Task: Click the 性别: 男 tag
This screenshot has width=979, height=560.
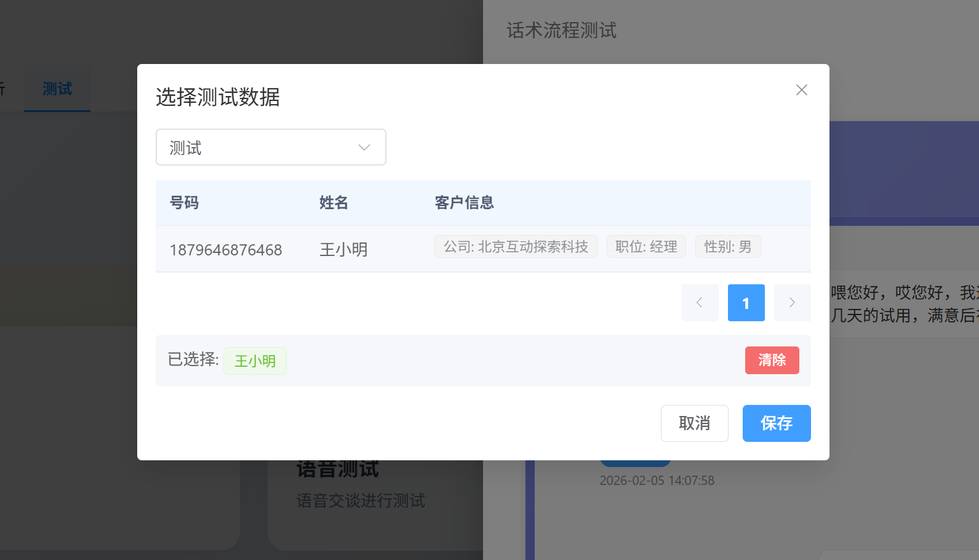Action: (x=727, y=247)
